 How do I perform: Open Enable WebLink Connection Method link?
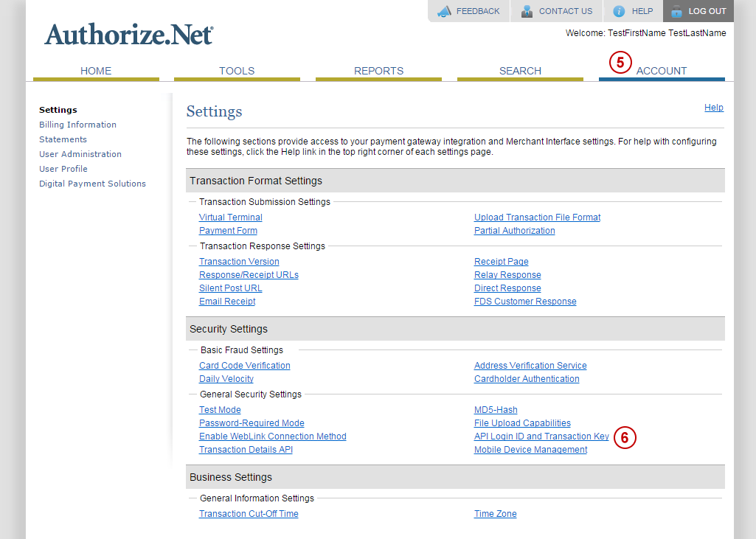[x=272, y=437]
